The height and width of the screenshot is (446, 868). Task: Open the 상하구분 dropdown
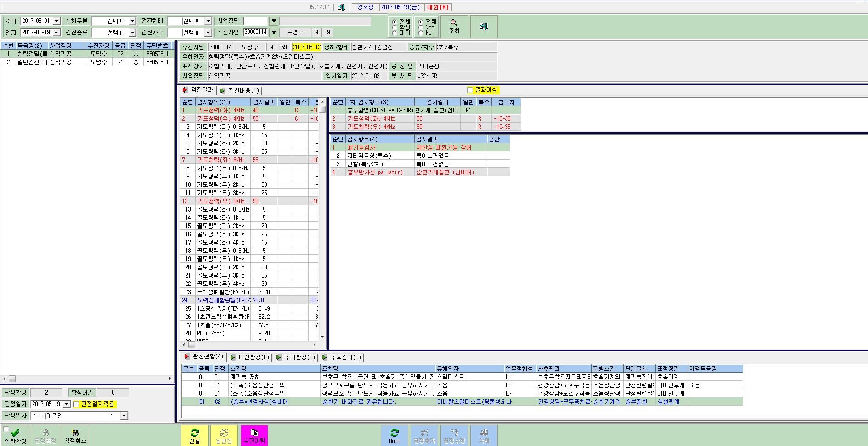tap(132, 21)
